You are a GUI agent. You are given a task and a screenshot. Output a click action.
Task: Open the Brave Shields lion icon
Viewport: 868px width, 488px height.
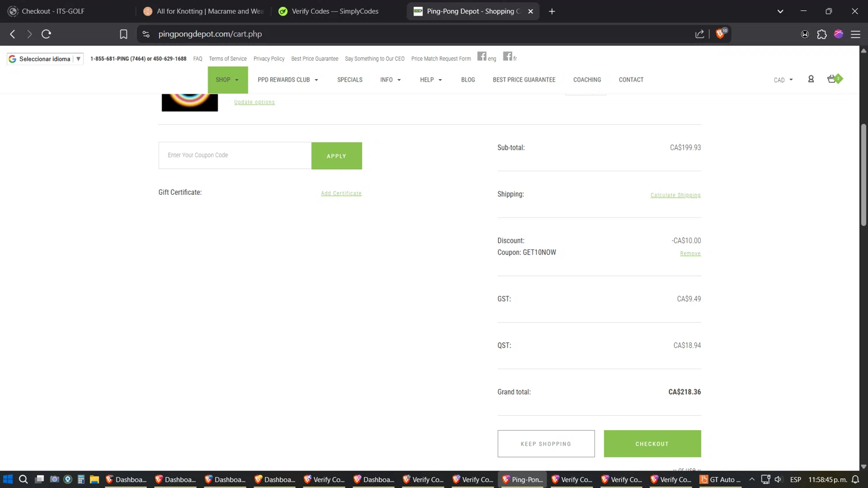[x=720, y=34]
